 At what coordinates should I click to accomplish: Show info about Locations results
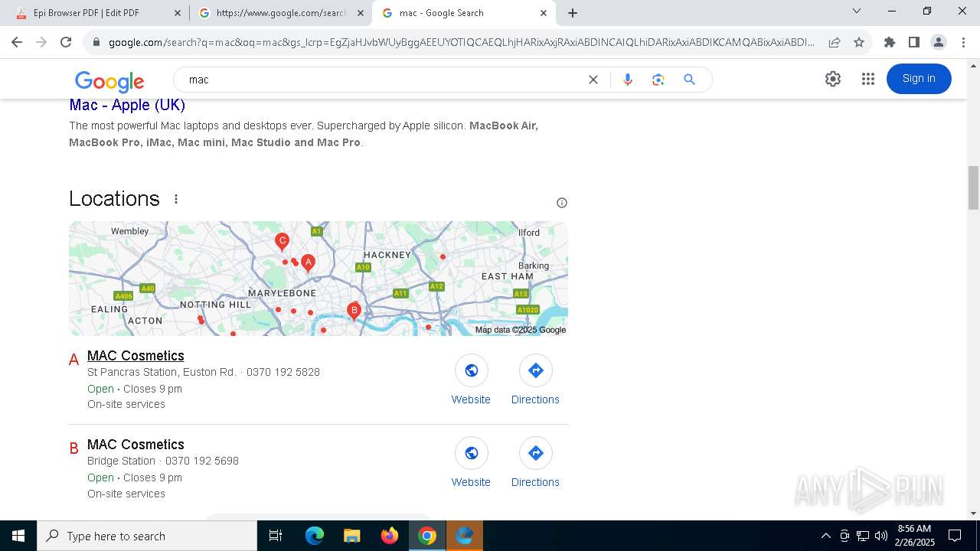(562, 203)
